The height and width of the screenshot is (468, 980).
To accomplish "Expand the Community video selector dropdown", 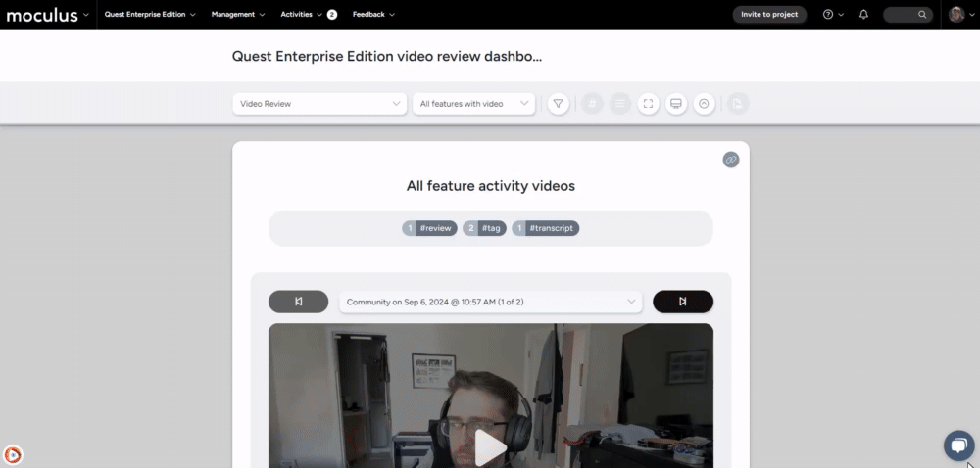I will pyautogui.click(x=490, y=302).
